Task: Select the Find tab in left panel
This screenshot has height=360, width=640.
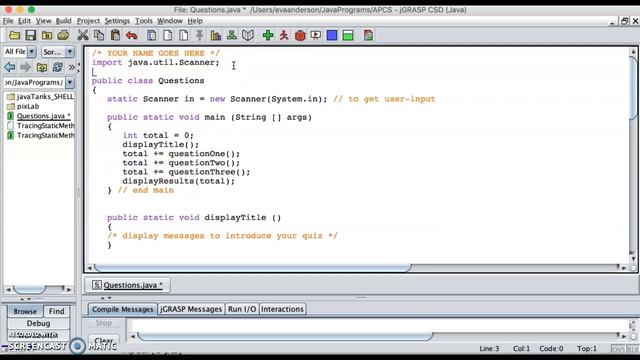Action: click(x=56, y=311)
